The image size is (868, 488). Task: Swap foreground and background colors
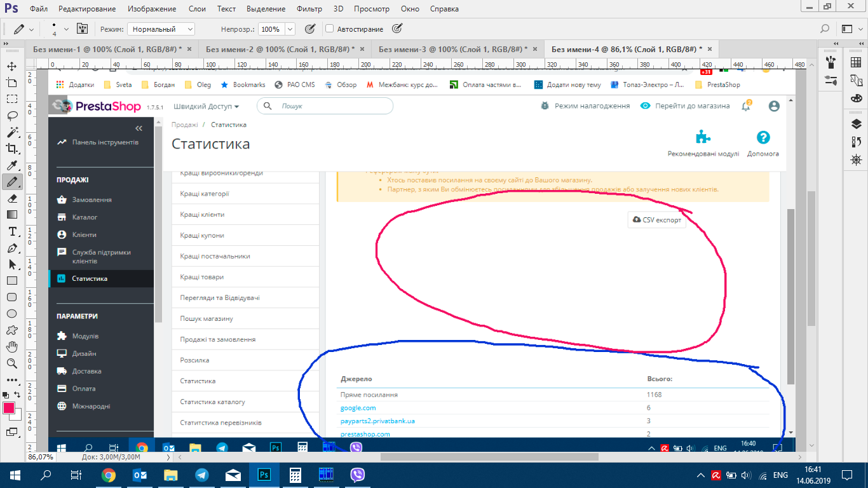pyautogui.click(x=18, y=395)
